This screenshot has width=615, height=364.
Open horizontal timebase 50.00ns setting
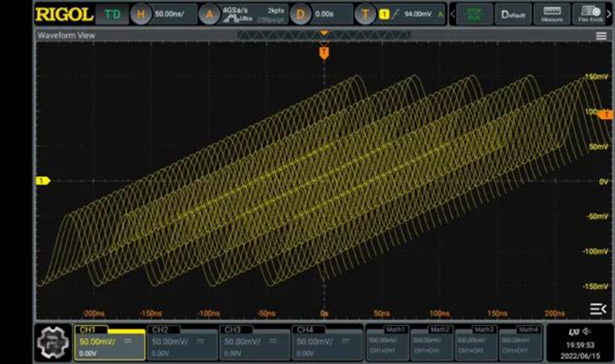coord(160,14)
